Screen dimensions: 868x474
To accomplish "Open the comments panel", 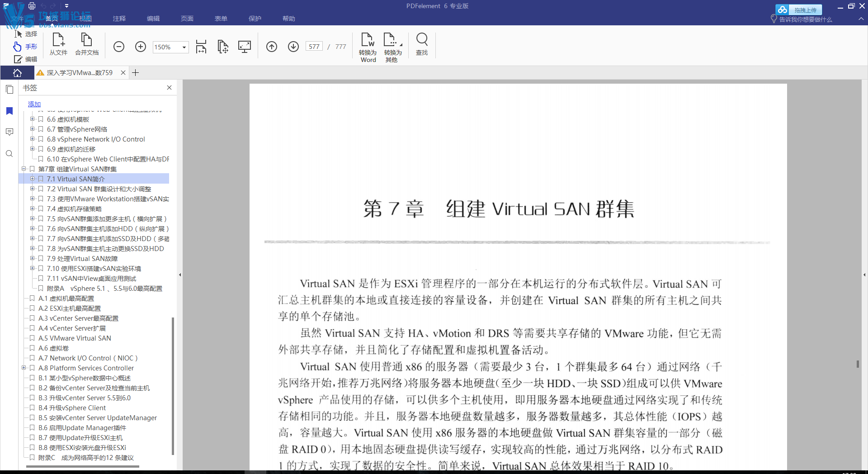I will click(9, 132).
